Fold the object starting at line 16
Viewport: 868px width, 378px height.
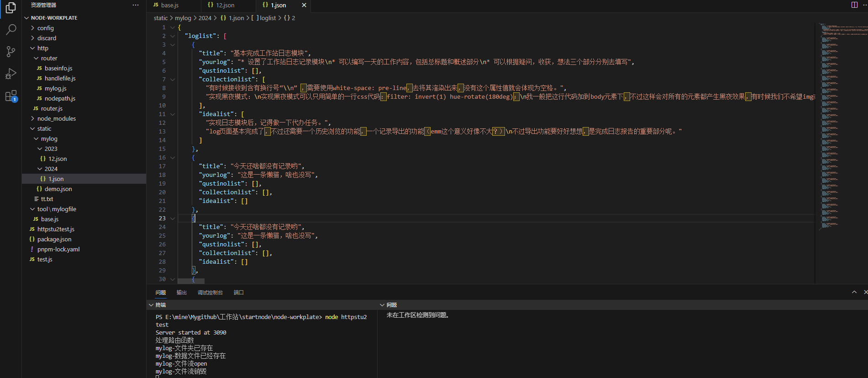(x=173, y=157)
